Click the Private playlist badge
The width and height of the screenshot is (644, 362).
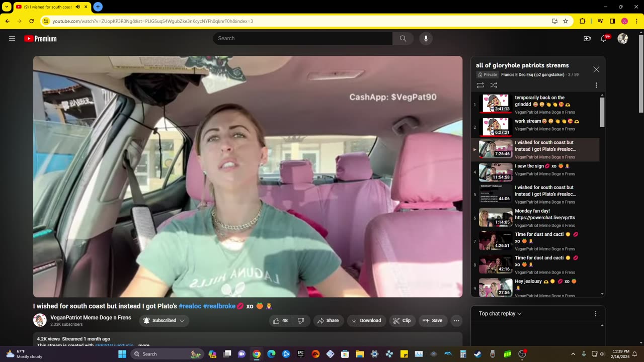click(x=488, y=75)
